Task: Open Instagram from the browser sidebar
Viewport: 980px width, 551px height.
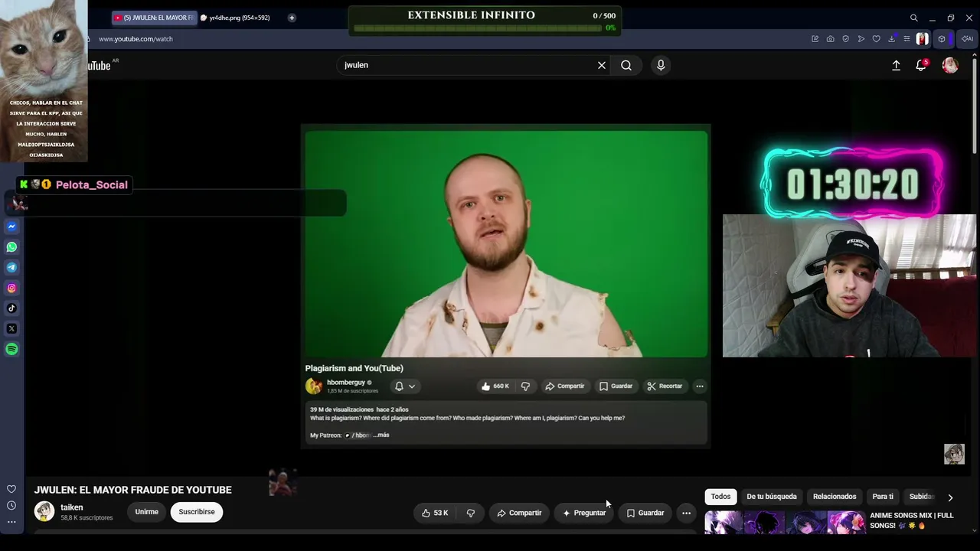Action: tap(11, 288)
